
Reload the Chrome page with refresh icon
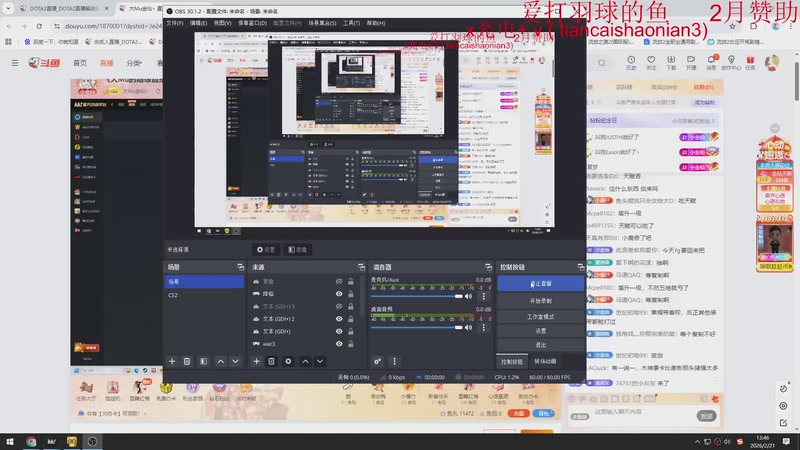tap(39, 26)
